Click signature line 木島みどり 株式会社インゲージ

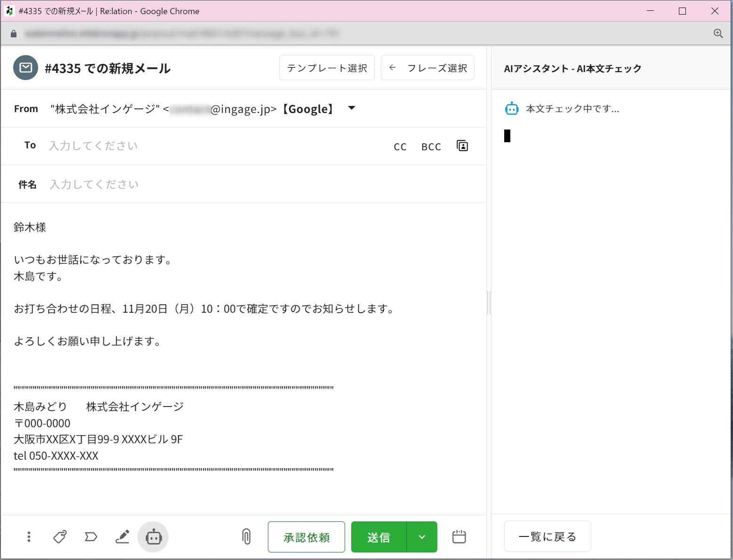pyautogui.click(x=99, y=407)
